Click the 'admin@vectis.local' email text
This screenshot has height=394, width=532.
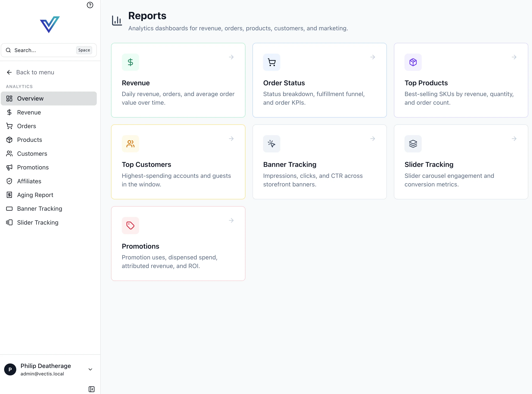(42, 374)
